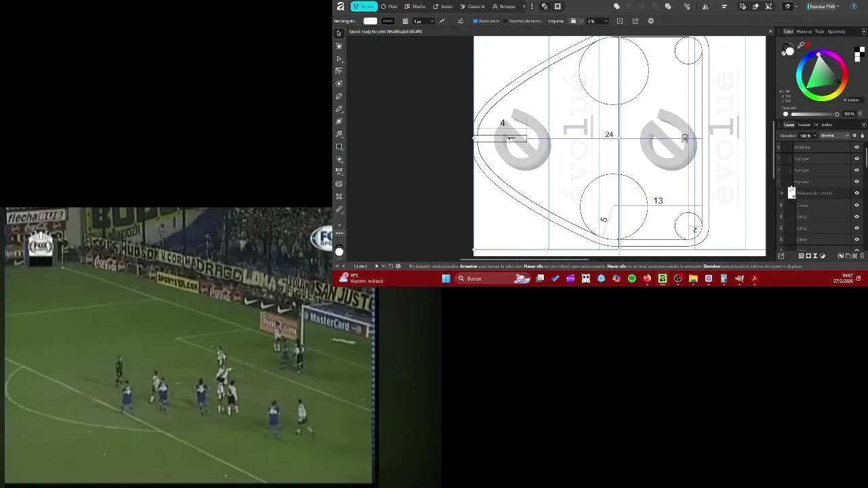
Task: Select the Node tool
Action: [x=339, y=59]
